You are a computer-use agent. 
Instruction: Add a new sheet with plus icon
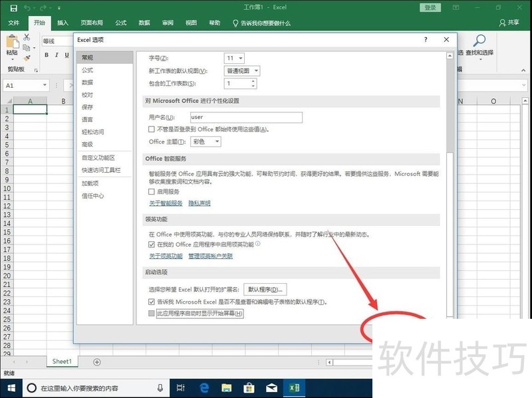96,362
